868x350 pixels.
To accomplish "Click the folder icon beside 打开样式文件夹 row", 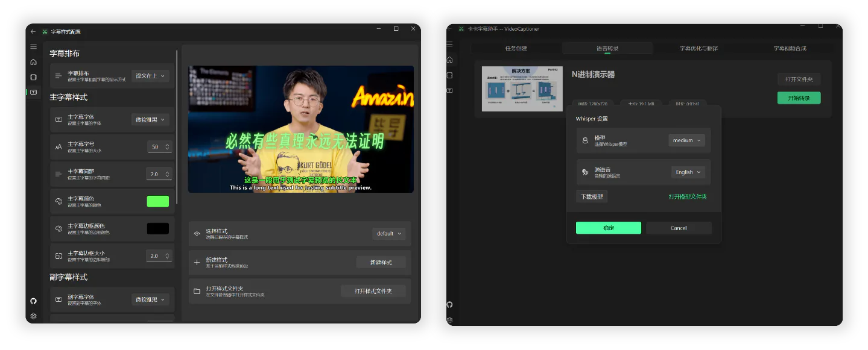I will 197,292.
